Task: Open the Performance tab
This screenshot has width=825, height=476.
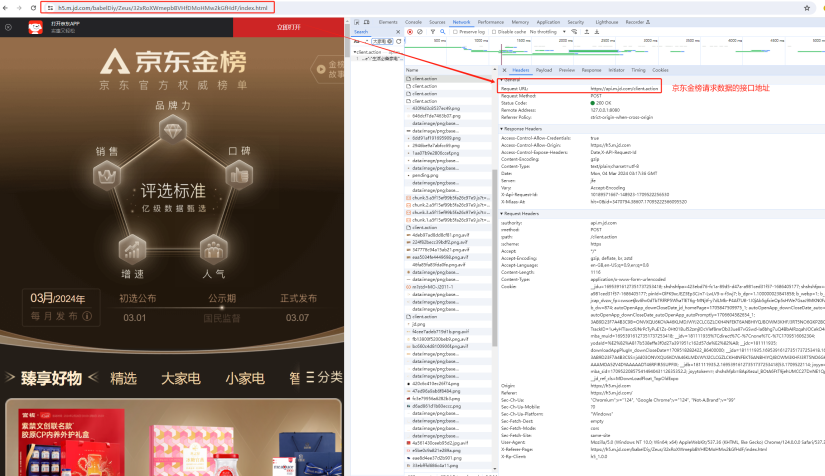Action: [490, 22]
